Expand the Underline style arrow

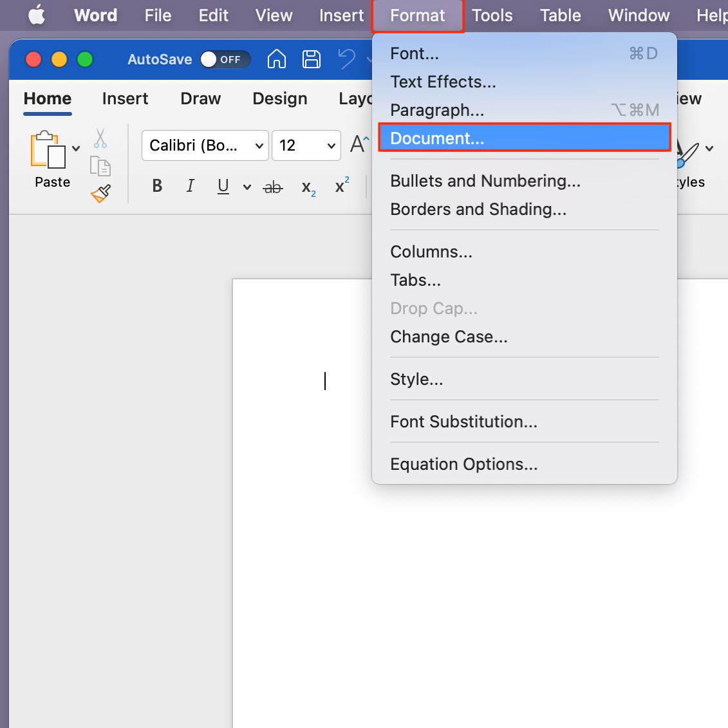(247, 187)
